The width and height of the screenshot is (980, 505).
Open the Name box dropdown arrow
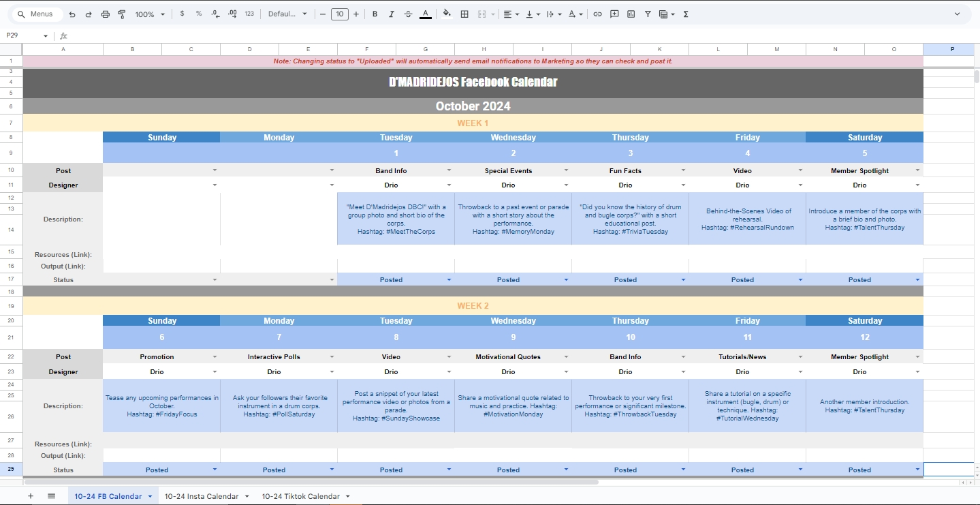click(46, 36)
